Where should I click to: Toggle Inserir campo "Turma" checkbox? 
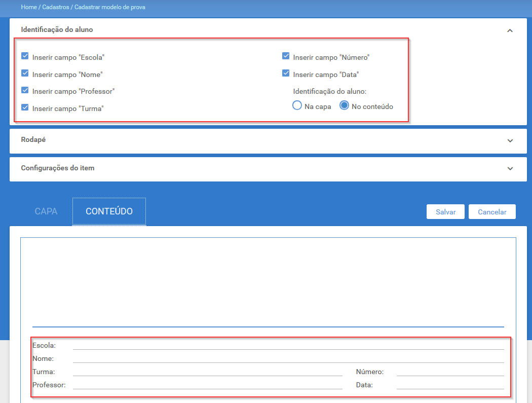click(x=25, y=107)
